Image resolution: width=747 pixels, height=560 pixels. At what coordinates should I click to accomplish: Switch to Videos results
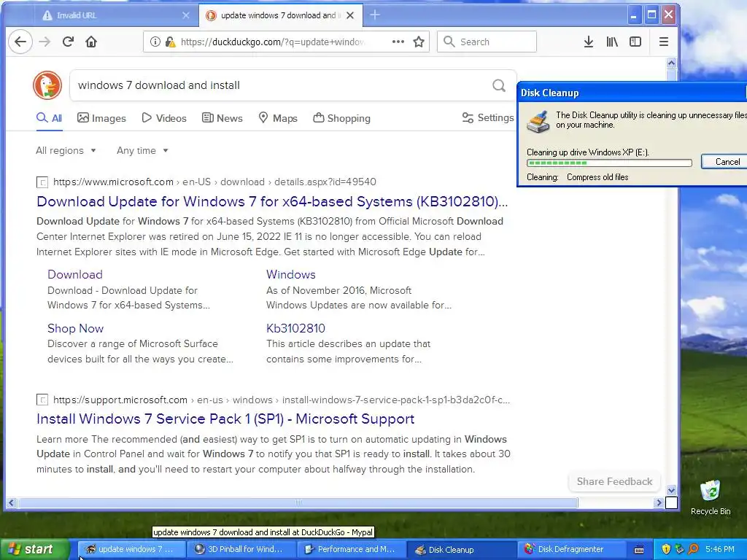[x=164, y=118]
